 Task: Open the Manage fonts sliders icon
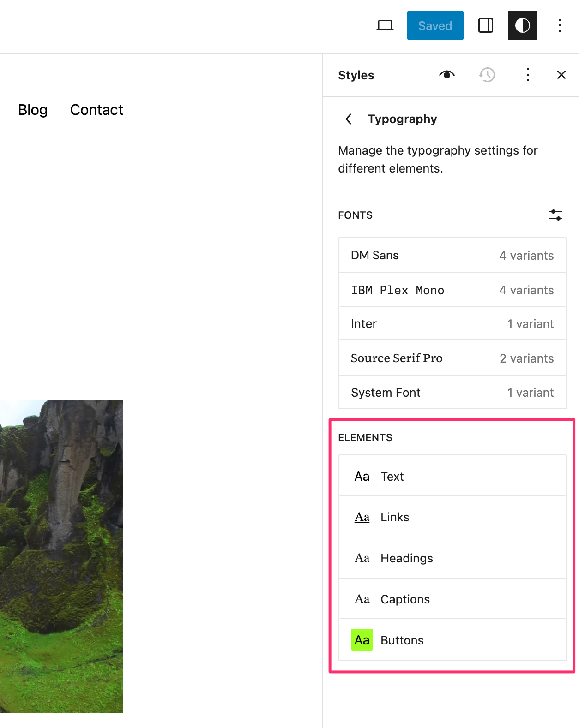(555, 215)
